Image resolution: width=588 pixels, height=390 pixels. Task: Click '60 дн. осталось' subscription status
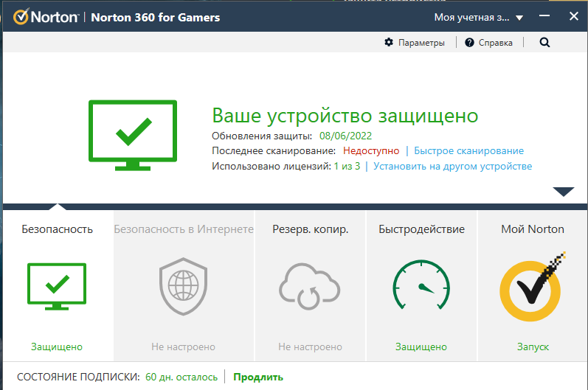coord(181,377)
